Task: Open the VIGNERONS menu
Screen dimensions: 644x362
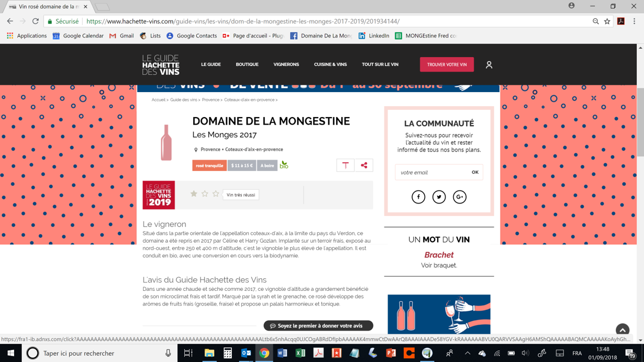Action: point(286,64)
